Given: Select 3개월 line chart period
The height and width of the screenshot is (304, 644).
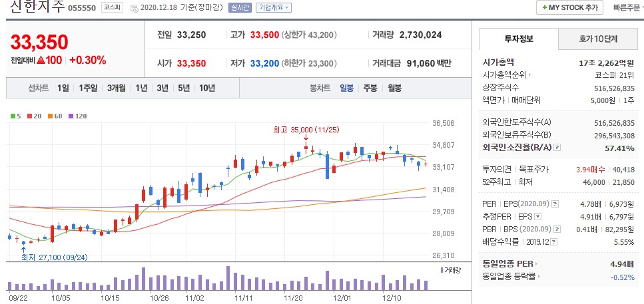Looking at the screenshot, I should click(x=117, y=88).
